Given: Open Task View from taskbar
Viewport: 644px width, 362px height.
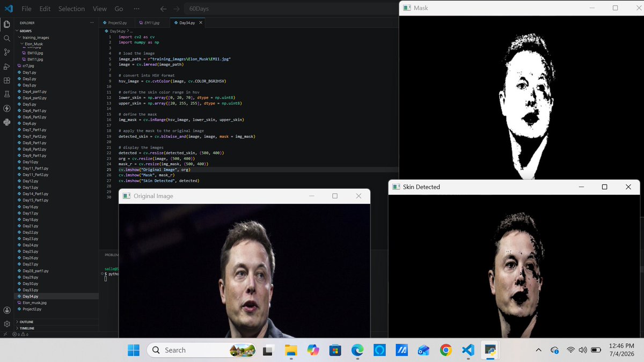Looking at the screenshot, I should click(268, 350).
